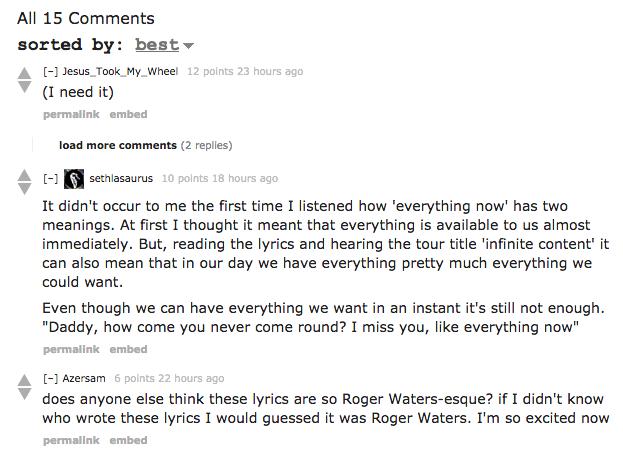623x462 pixels.
Task: Collapse Azersam's comment with [–] toggle
Action: click(50, 378)
